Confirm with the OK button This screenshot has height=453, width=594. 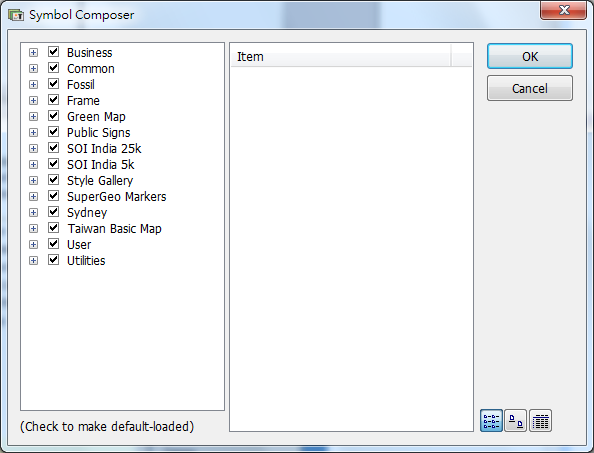pos(530,56)
